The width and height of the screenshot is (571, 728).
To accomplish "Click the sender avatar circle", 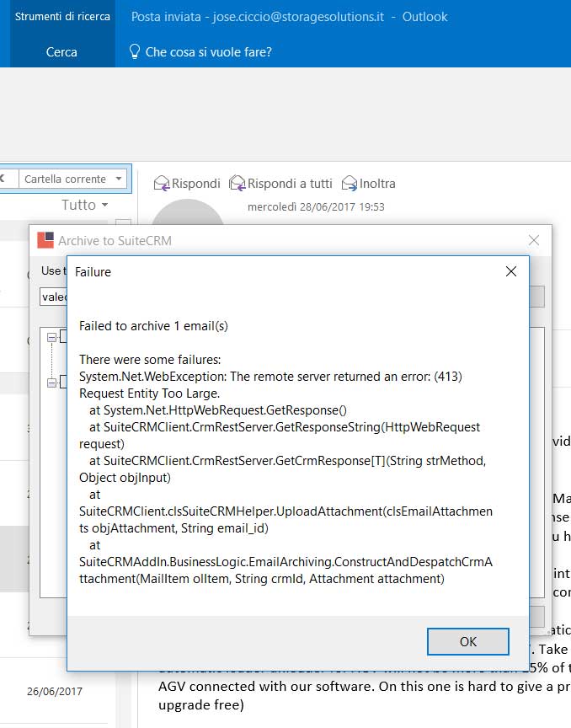I will 188,212.
